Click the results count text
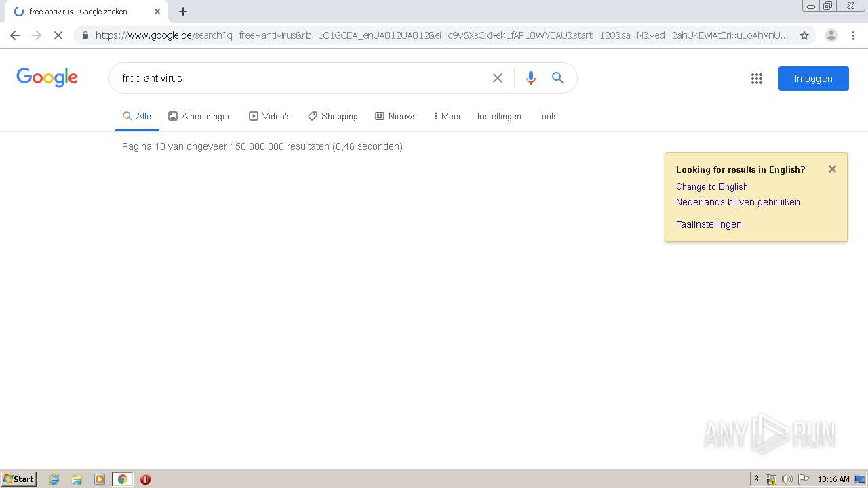 (262, 146)
